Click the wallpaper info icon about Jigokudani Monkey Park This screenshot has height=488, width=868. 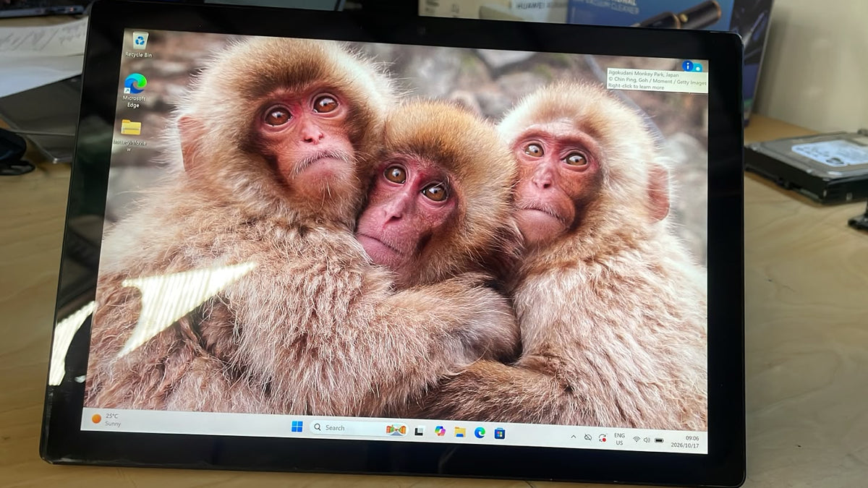pyautogui.click(x=687, y=66)
